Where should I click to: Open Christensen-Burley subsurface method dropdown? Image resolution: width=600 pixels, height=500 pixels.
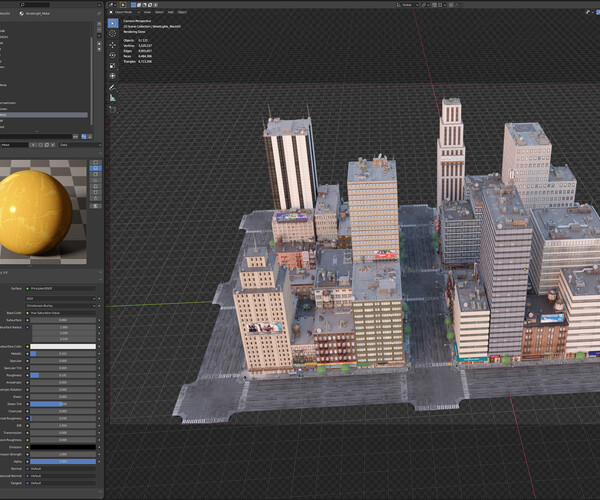point(62,305)
